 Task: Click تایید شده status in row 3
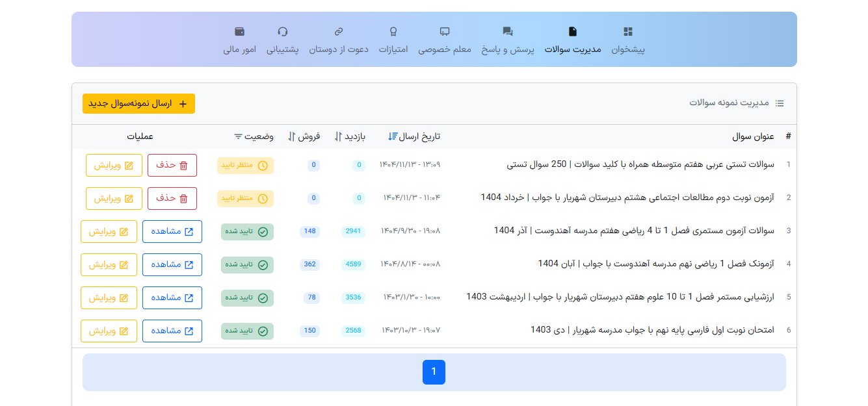click(x=247, y=231)
